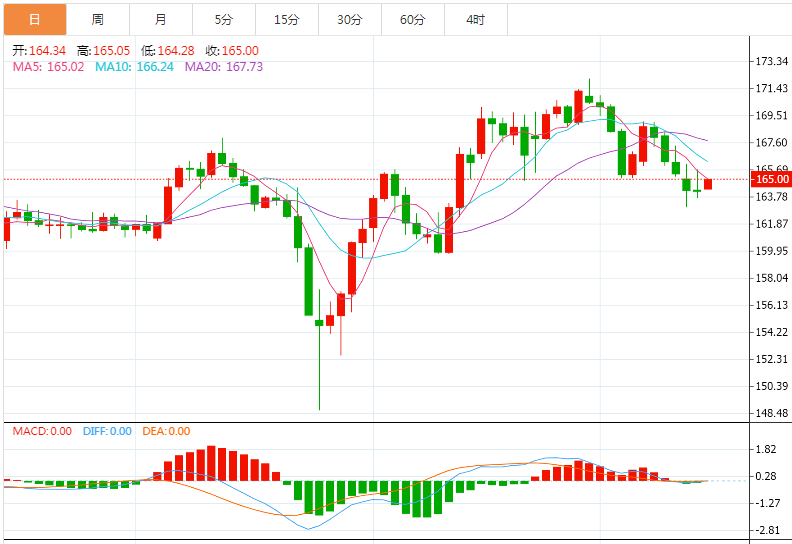This screenshot has height=544, width=792.
Task: Click the MA5: 165.02 indicator label
Action: click(48, 67)
